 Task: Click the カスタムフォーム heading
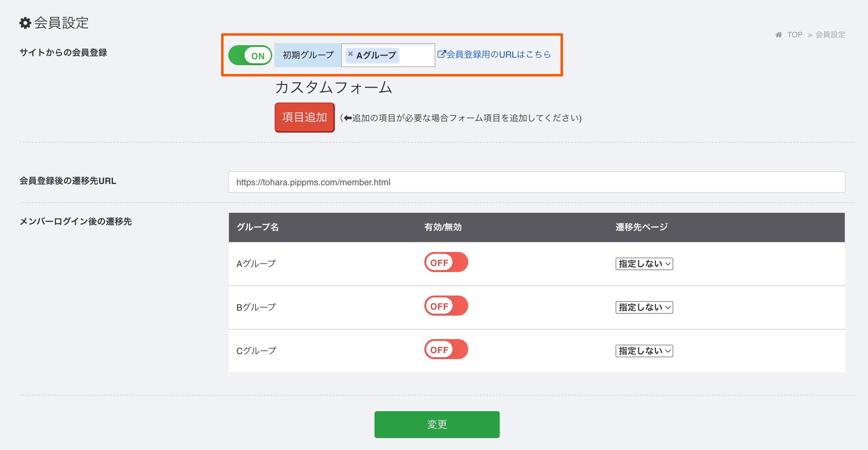pos(333,87)
